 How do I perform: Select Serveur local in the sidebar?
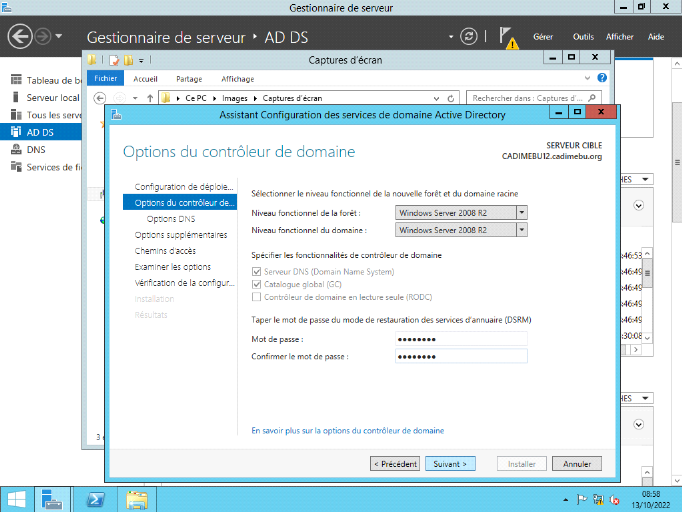[45, 97]
